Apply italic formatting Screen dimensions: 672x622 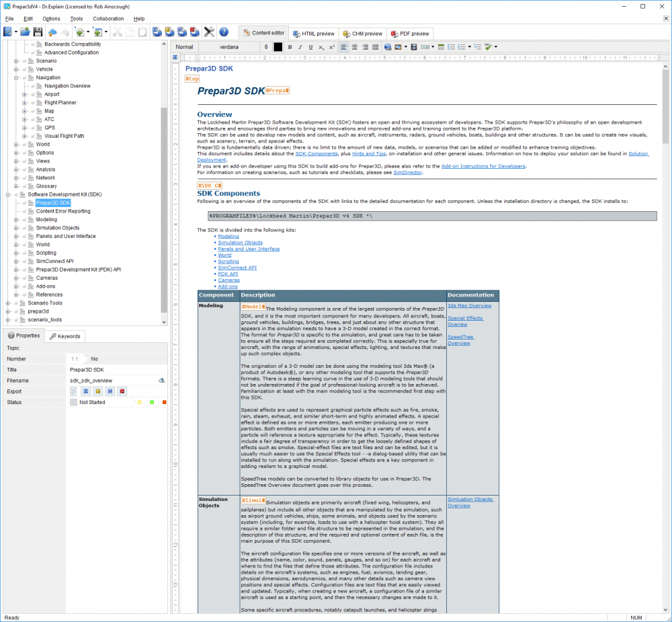click(300, 47)
